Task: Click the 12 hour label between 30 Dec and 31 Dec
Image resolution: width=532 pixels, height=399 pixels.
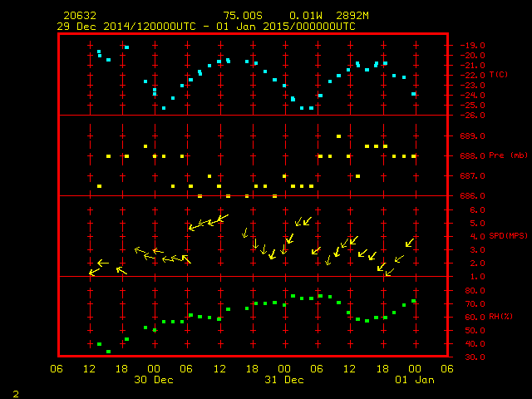Action: point(219,369)
